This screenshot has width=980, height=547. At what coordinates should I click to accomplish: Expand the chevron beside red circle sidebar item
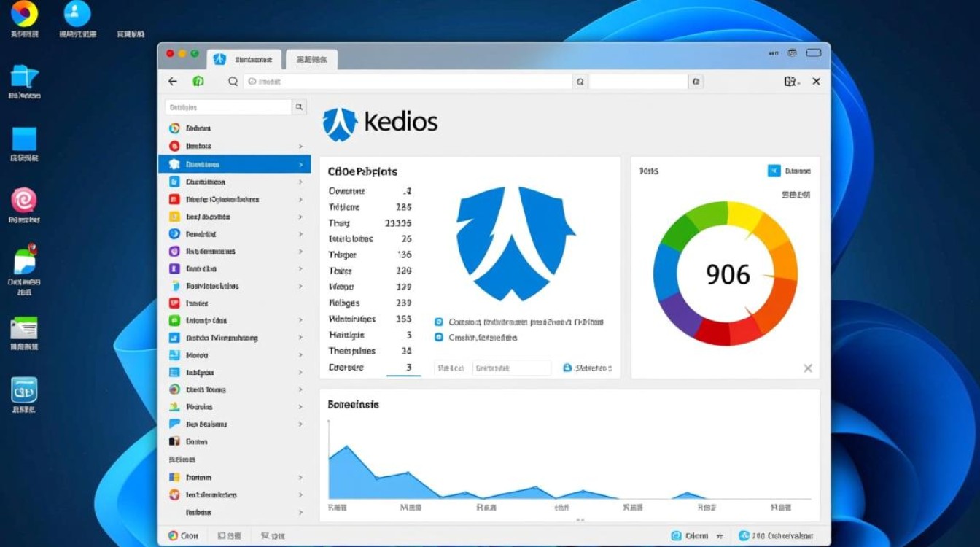coord(300,147)
